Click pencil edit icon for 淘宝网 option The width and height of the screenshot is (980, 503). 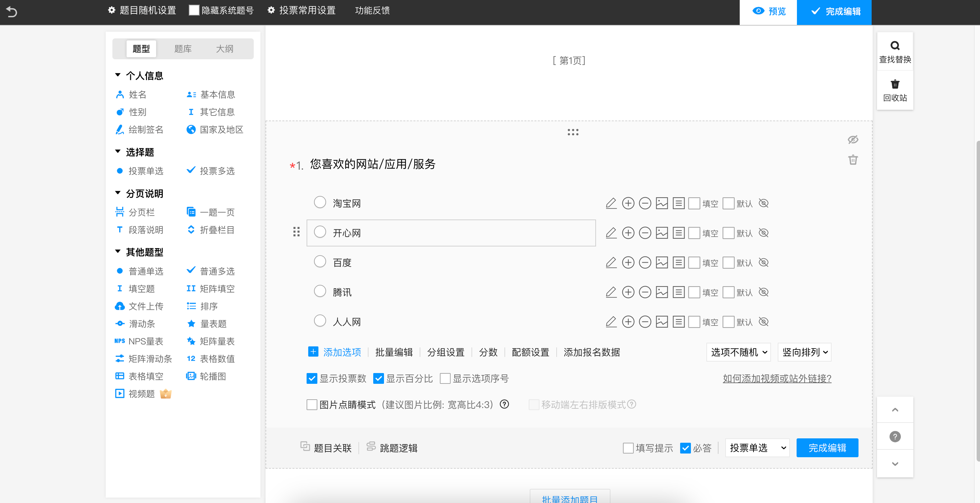610,203
